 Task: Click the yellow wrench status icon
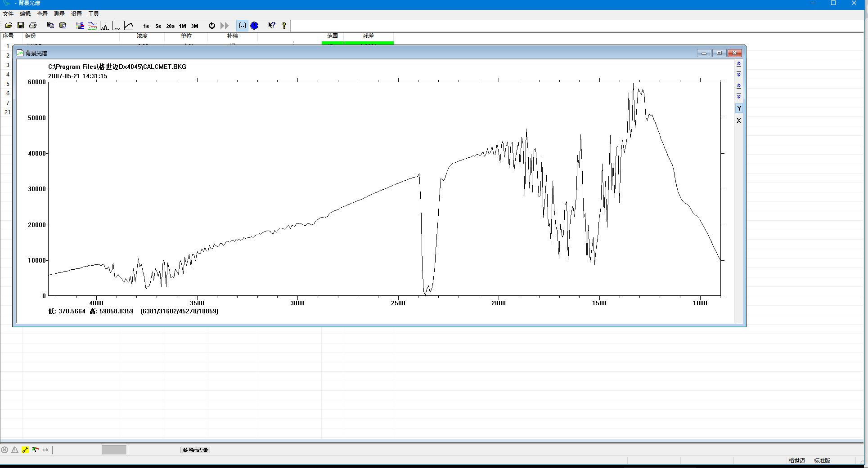coord(25,450)
